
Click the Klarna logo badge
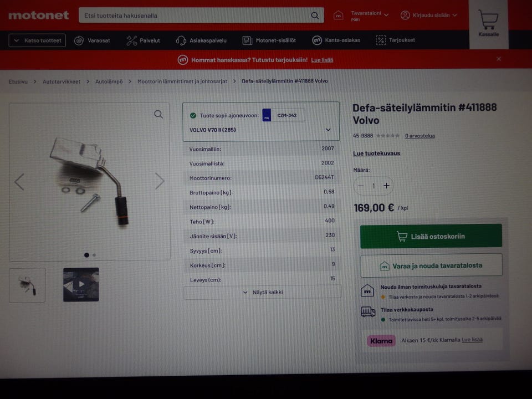[381, 341]
